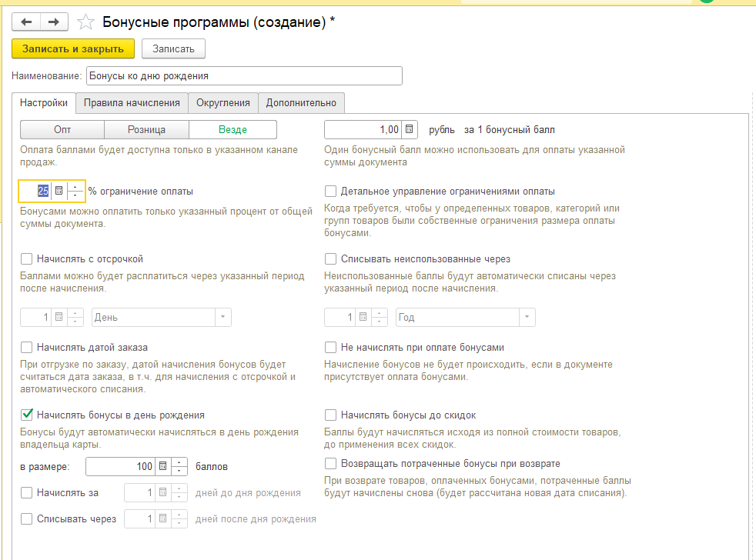Click the birthday bonus amount field showing 100
Image resolution: width=756 pixels, height=560 pixels.
click(121, 466)
